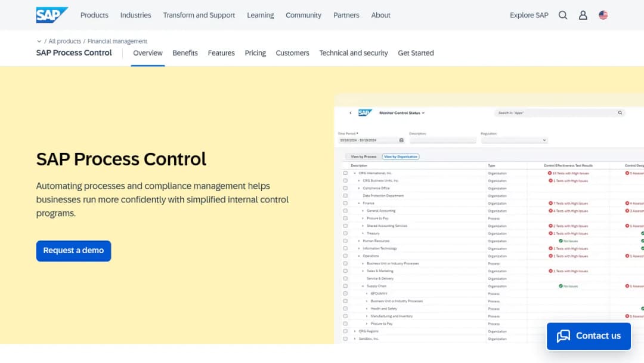Open the user account profile icon

point(583,15)
